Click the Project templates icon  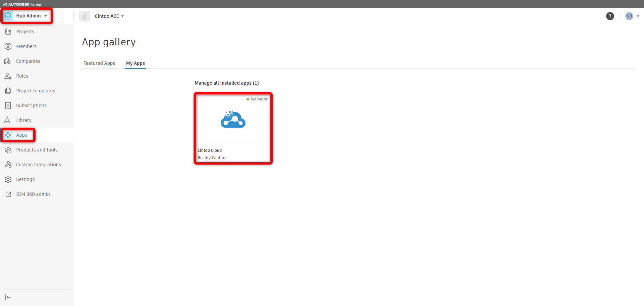[8, 91]
